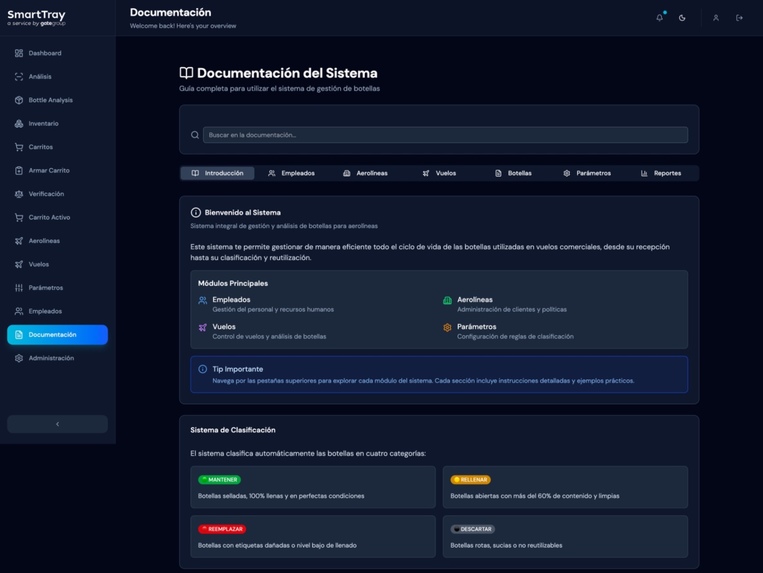Click the SmartTray logo
763x573 pixels.
point(36,18)
